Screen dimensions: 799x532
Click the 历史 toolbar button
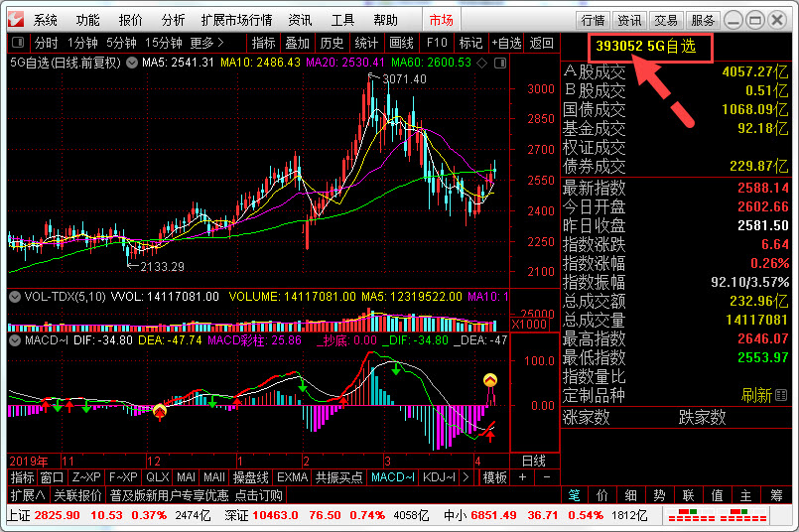pyautogui.click(x=332, y=43)
